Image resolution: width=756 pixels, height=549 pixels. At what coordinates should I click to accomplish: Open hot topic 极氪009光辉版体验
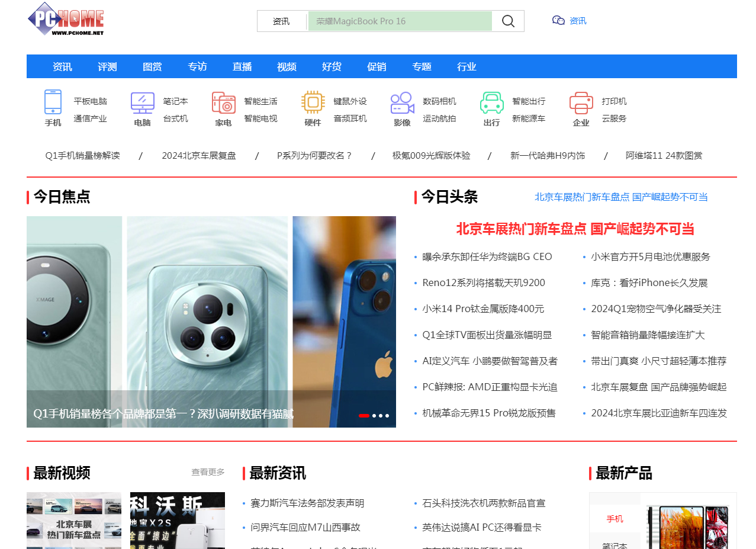point(431,156)
